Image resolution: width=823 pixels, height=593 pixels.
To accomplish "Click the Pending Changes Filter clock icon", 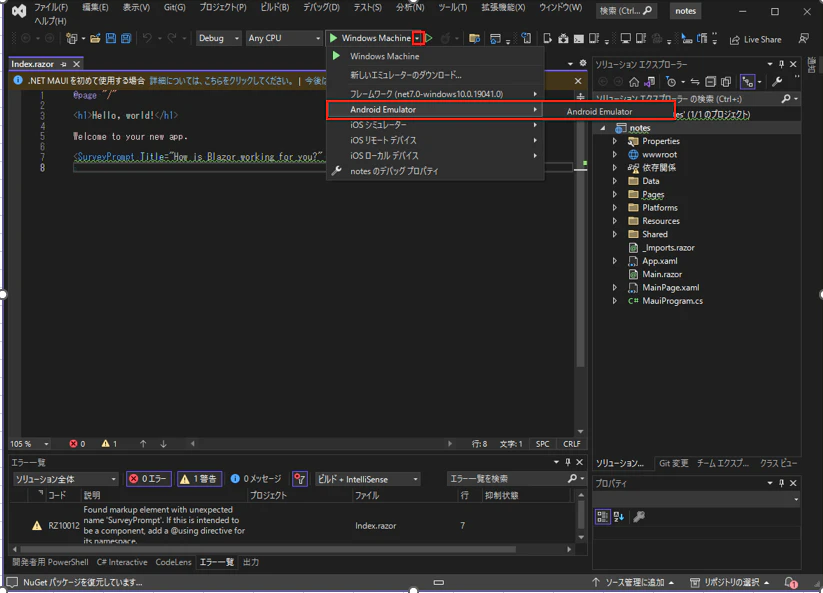I will coord(671,82).
